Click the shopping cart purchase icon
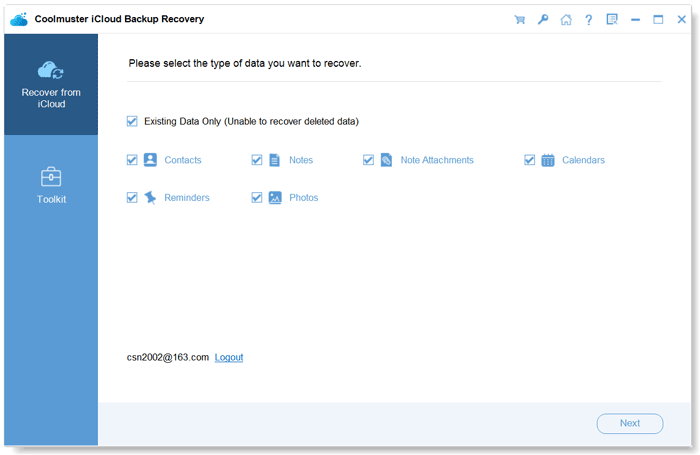Viewport: 700px width, 455px height. (x=519, y=19)
